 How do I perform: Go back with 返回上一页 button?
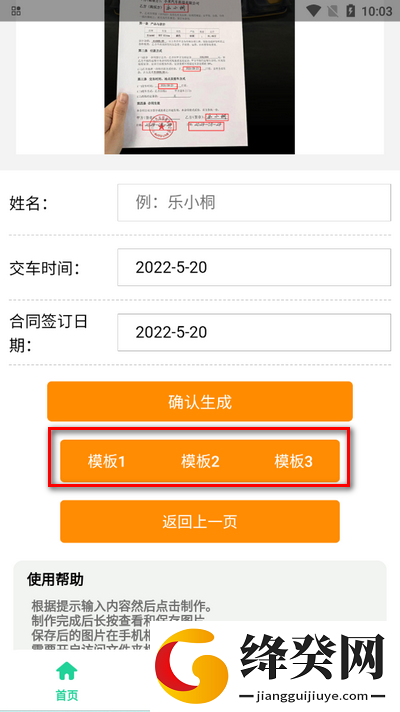(x=200, y=521)
